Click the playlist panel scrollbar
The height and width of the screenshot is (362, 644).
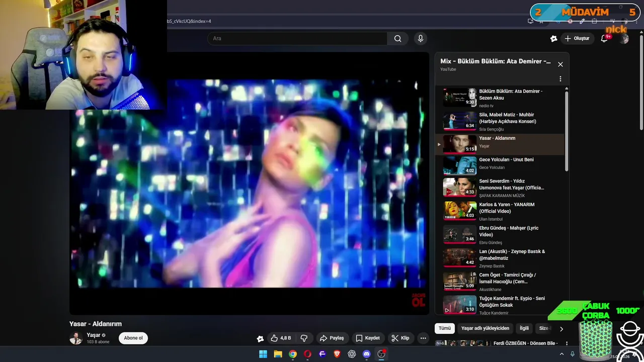[567, 131]
